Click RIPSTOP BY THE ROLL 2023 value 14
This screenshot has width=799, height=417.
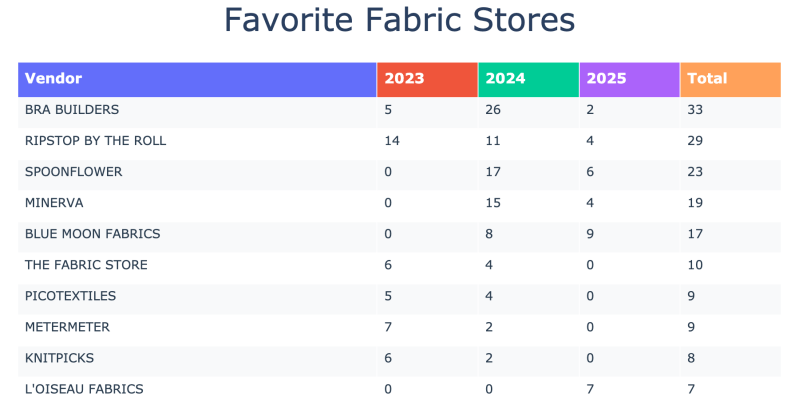tap(393, 141)
